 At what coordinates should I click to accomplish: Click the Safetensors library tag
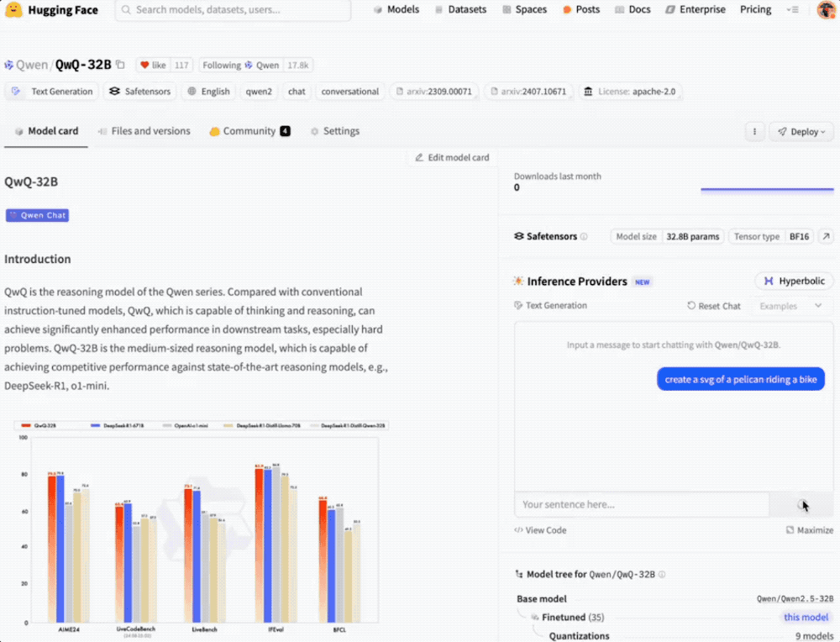click(x=139, y=91)
